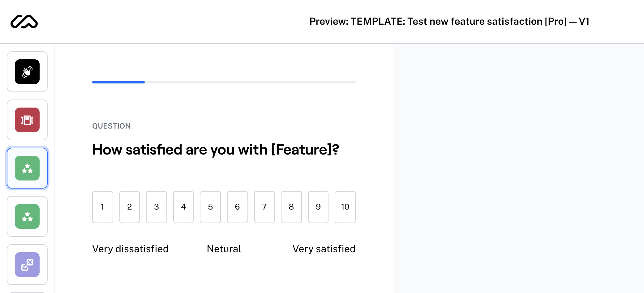Open the purple yes/no block
Image resolution: width=644 pixels, height=293 pixels.
tap(27, 265)
